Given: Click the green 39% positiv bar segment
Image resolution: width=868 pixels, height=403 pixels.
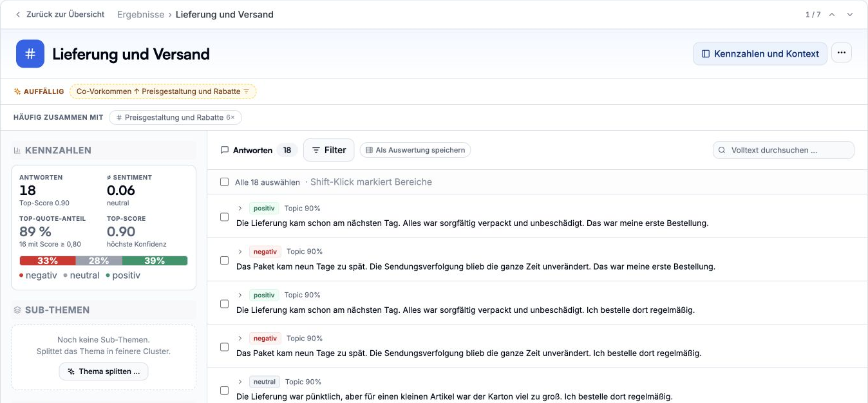Looking at the screenshot, I should (155, 261).
